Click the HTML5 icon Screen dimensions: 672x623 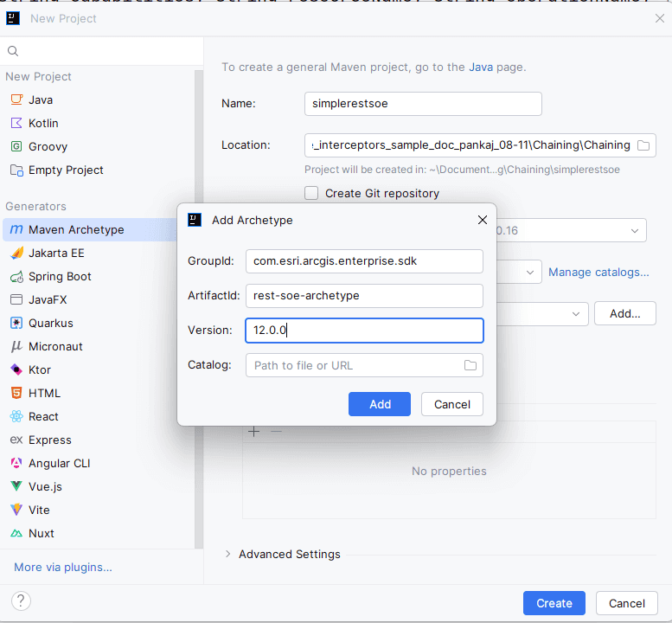coord(16,393)
